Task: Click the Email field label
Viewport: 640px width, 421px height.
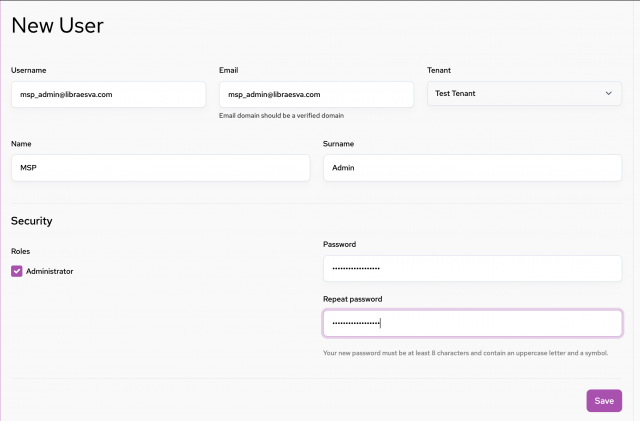Action: (229, 70)
